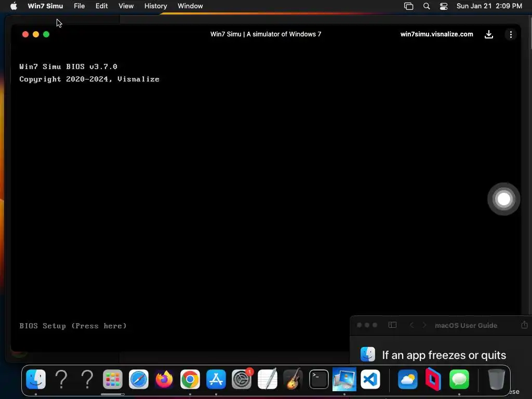Click the win7simu.visnalize.com URL text

[x=436, y=34]
